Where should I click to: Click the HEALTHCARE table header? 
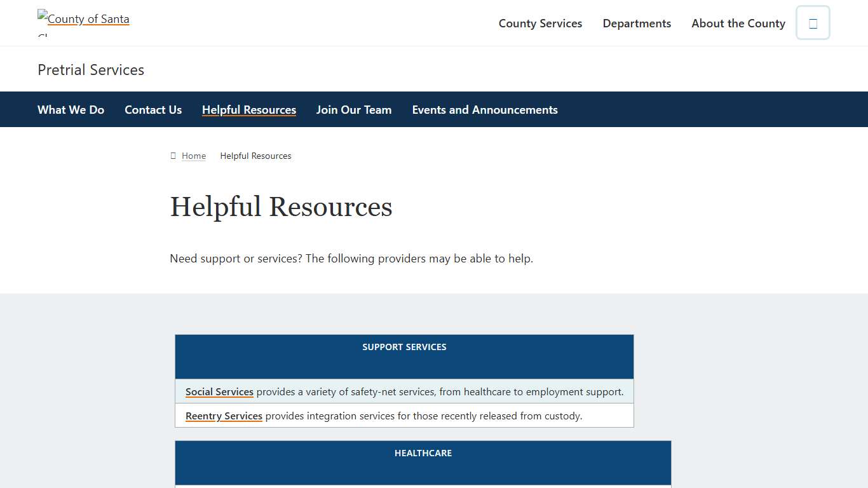coord(423,453)
